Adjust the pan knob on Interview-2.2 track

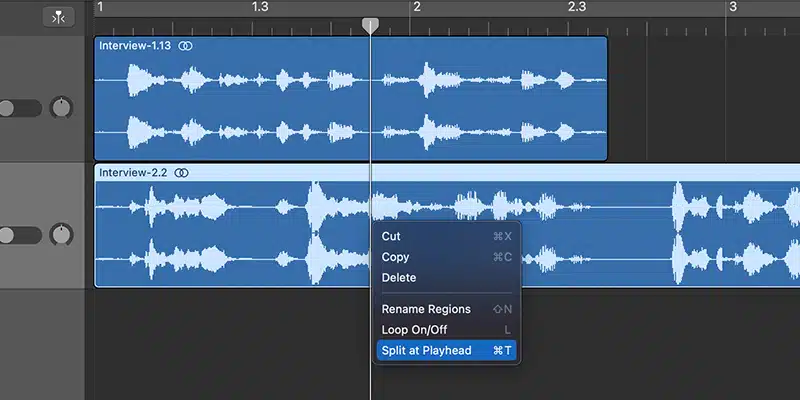(x=61, y=235)
